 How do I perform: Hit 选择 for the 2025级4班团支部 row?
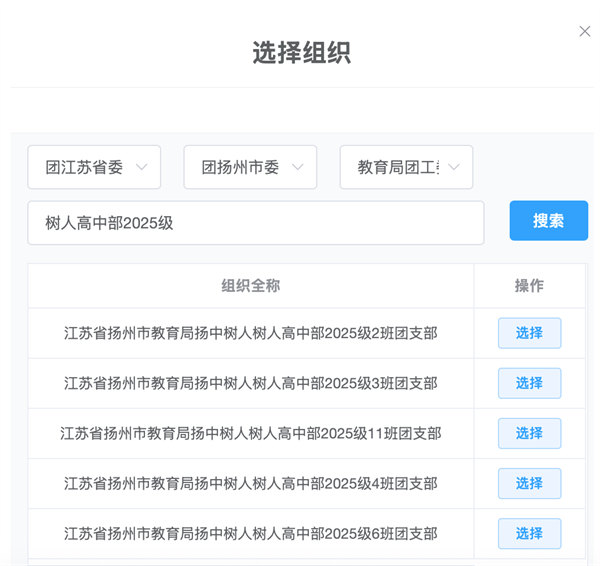point(529,483)
